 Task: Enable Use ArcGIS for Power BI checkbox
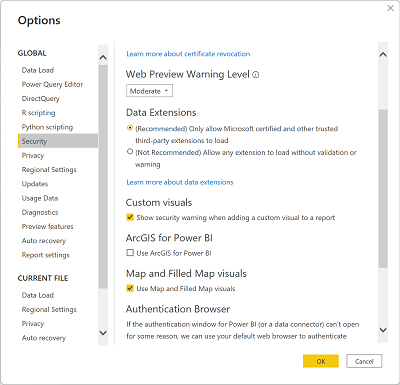point(130,253)
